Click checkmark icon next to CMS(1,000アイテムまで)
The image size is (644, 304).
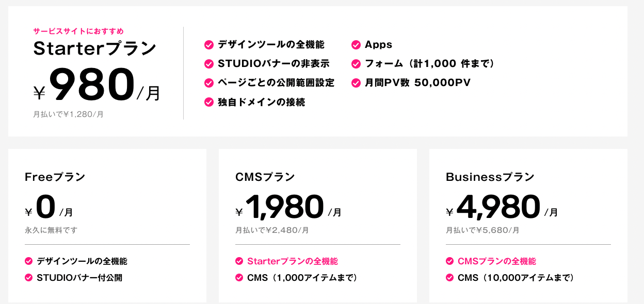point(239,278)
